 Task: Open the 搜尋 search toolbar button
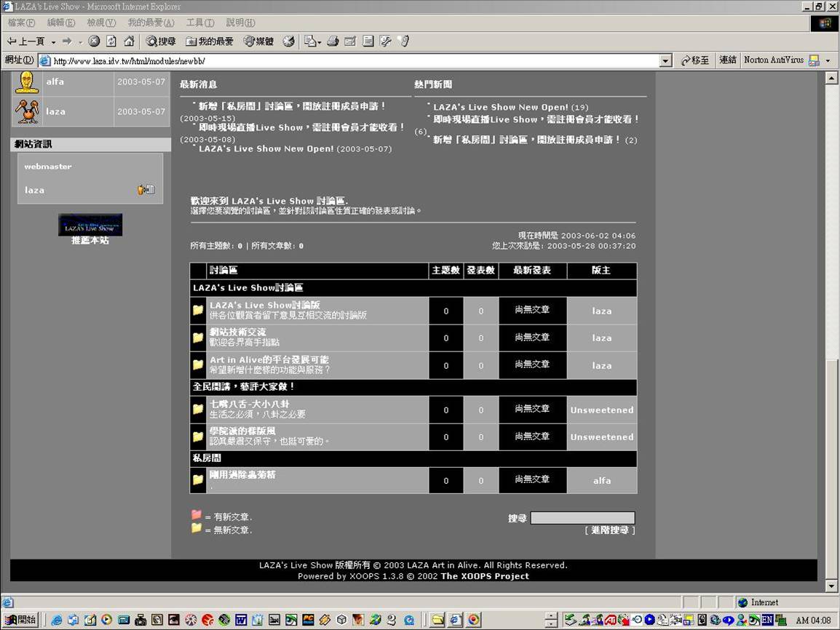pyautogui.click(x=161, y=41)
